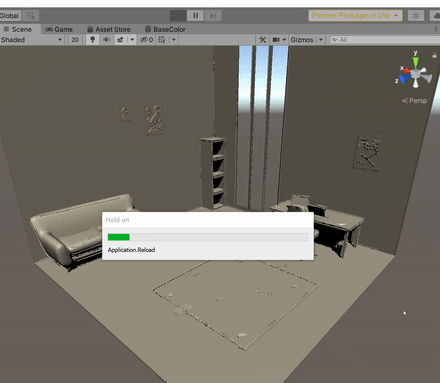Expand the Gizmos dropdown arrow
This screenshot has width=440, height=383.
click(321, 40)
